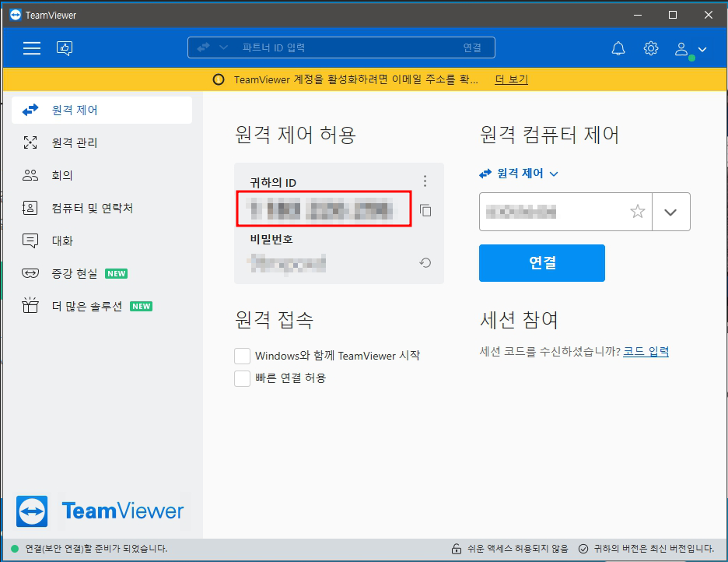Click the three-dot options next to 귀하의 ID
This screenshot has height=562, width=728.
(x=425, y=181)
